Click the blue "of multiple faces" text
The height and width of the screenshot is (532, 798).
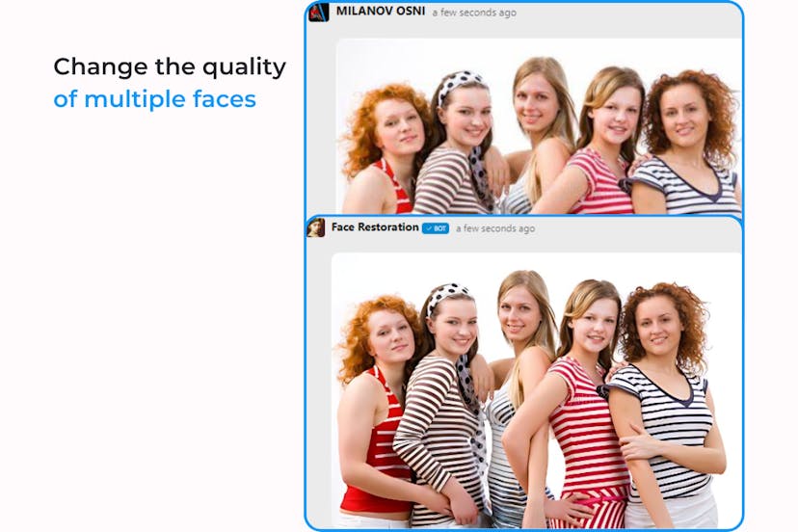coord(154,98)
